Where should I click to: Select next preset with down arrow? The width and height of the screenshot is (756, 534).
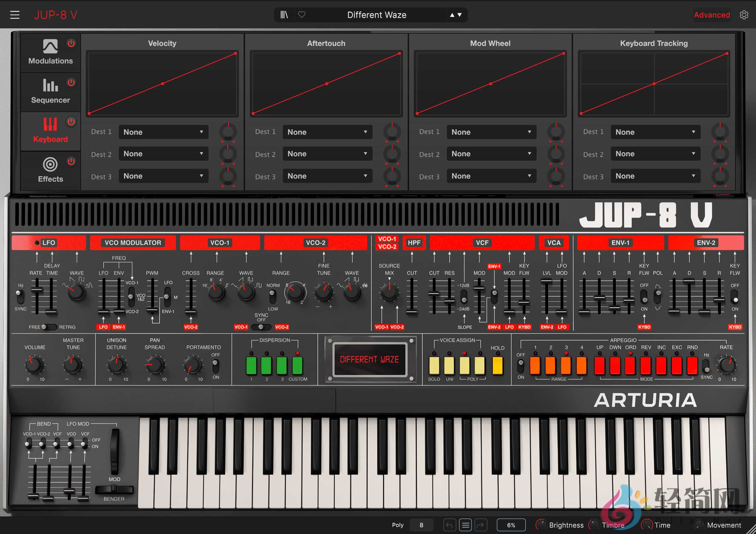click(460, 15)
